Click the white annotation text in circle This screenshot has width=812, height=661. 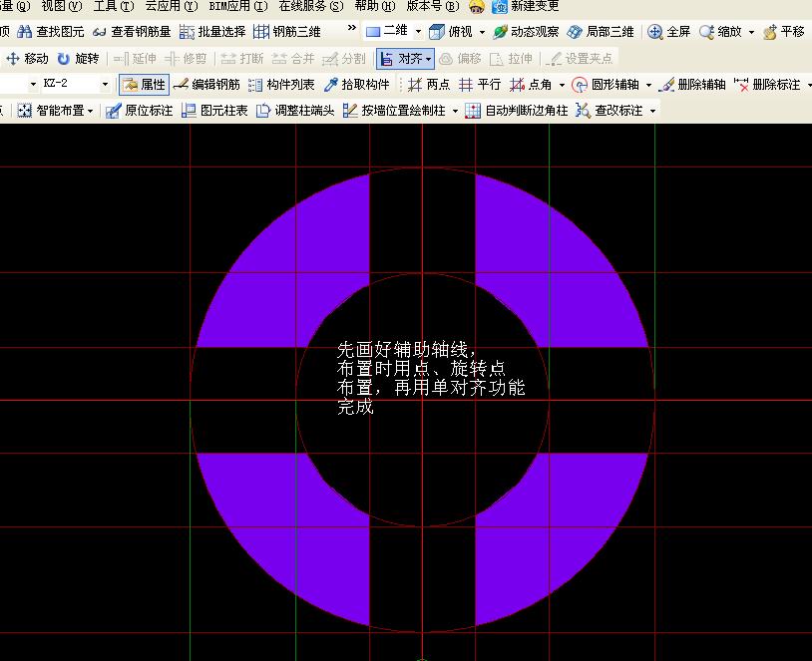coord(431,378)
